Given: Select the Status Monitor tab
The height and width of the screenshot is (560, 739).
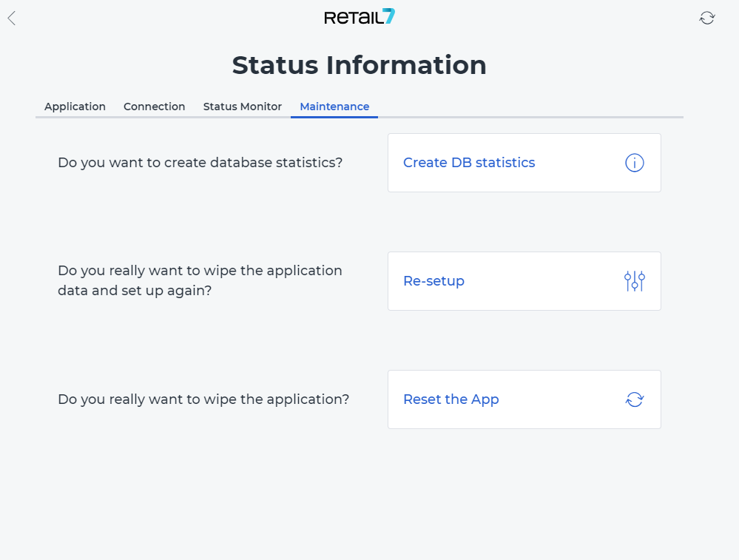Looking at the screenshot, I should [242, 107].
